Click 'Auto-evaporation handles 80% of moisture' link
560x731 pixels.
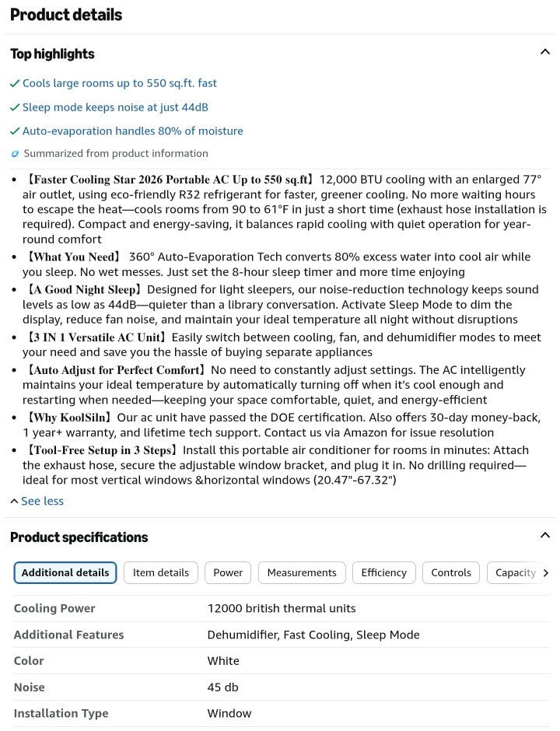click(133, 131)
